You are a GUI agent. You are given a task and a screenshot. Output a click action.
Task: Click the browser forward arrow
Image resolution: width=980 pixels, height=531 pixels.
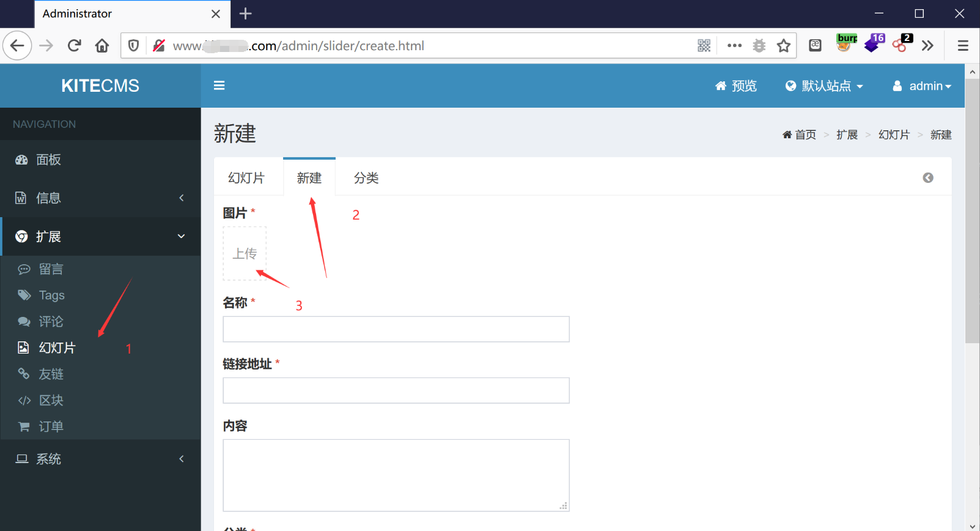(x=46, y=46)
